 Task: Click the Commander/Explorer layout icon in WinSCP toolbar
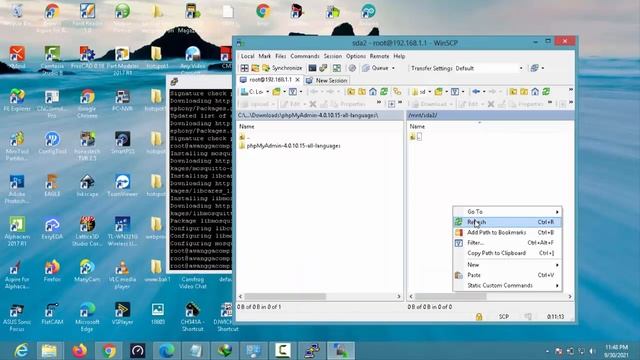coord(244,68)
